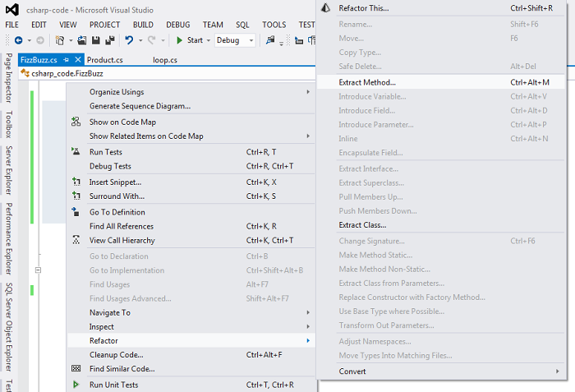Toggle the pin on FizzBuzz.cs tab
This screenshot has height=392, width=575.
[66, 60]
